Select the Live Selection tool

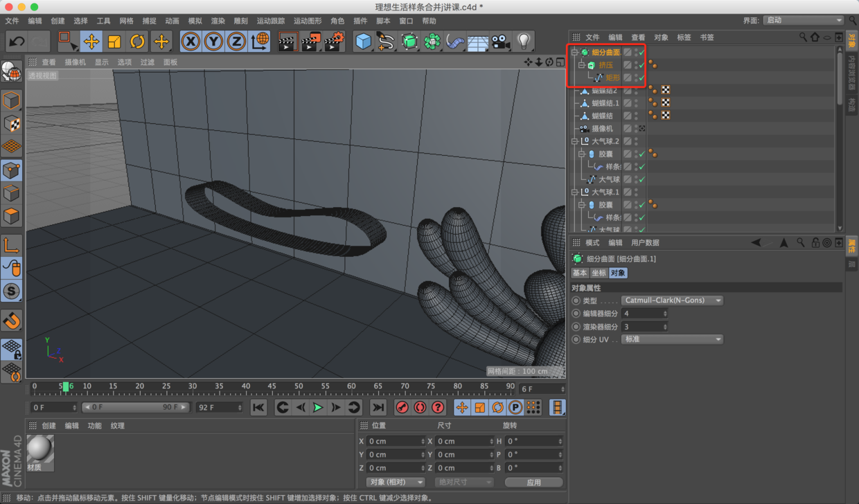click(67, 42)
